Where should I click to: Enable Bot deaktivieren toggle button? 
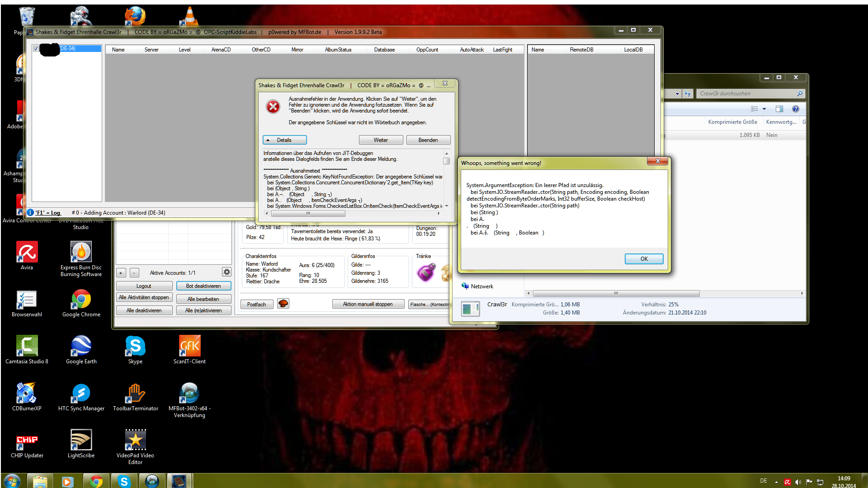[203, 286]
